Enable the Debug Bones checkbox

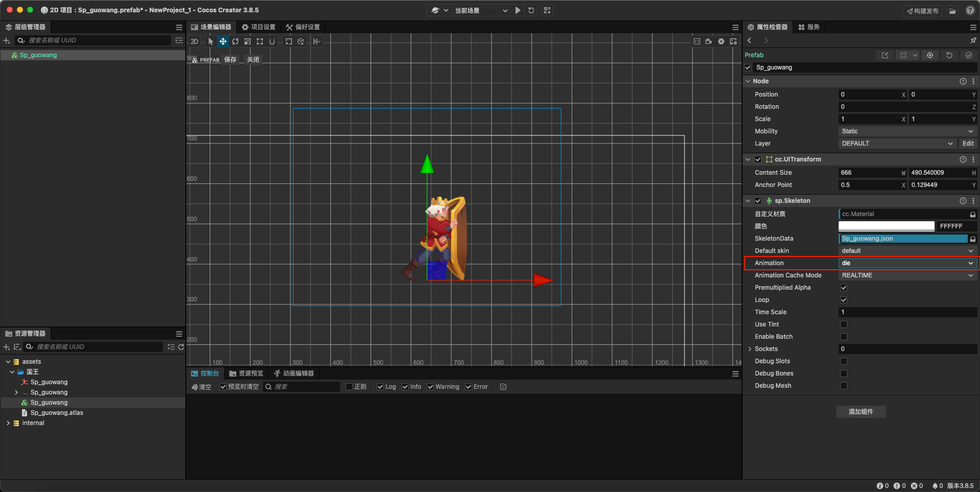click(844, 373)
